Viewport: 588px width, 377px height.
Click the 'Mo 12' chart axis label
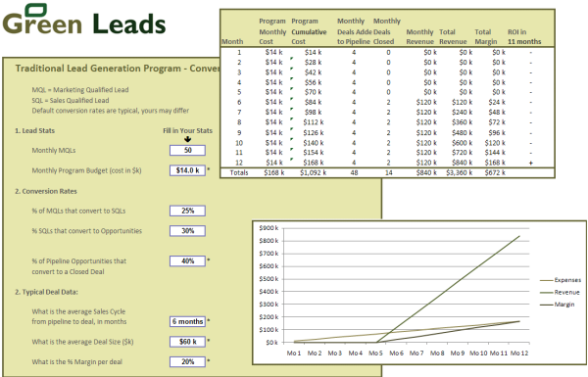[x=519, y=353]
